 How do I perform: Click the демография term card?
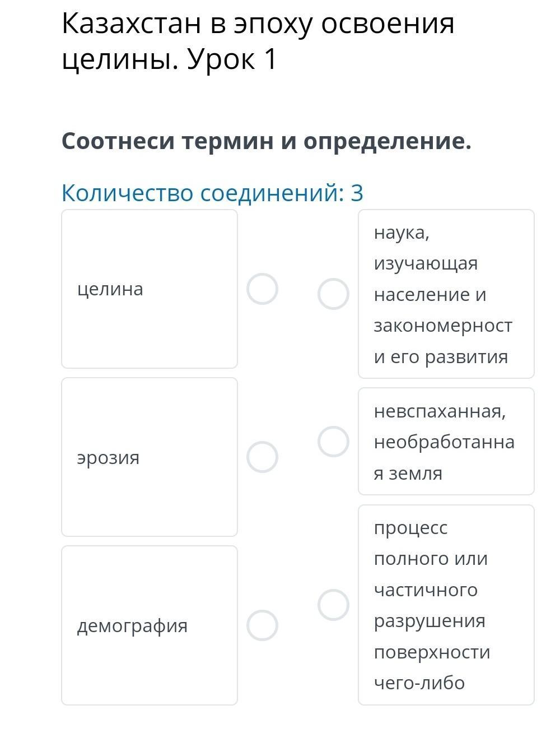pyautogui.click(x=149, y=625)
